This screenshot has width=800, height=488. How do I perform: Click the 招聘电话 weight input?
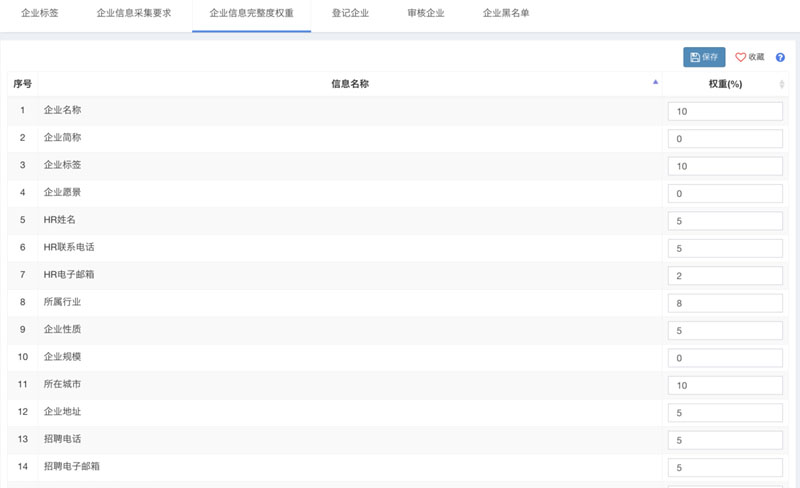pyautogui.click(x=725, y=440)
